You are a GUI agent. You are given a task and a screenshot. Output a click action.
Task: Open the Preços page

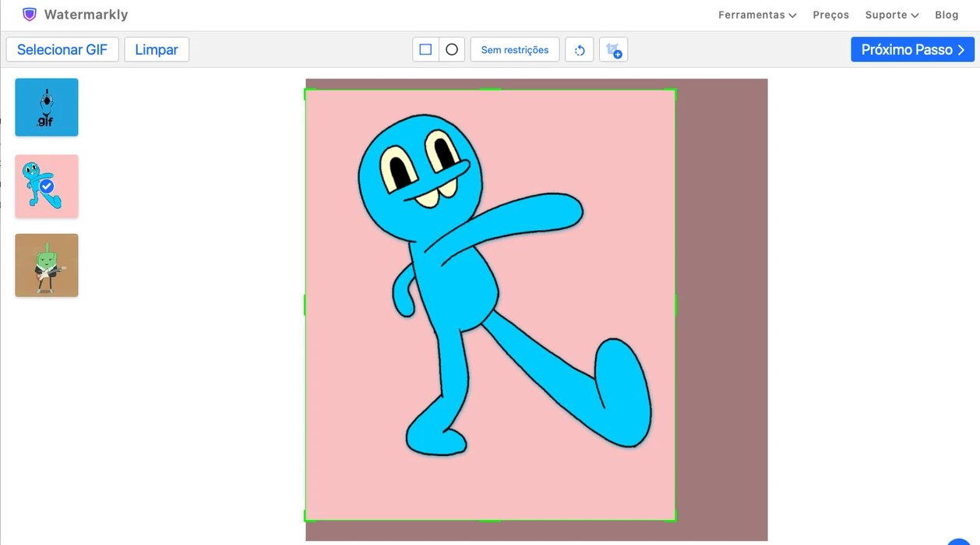coord(830,15)
